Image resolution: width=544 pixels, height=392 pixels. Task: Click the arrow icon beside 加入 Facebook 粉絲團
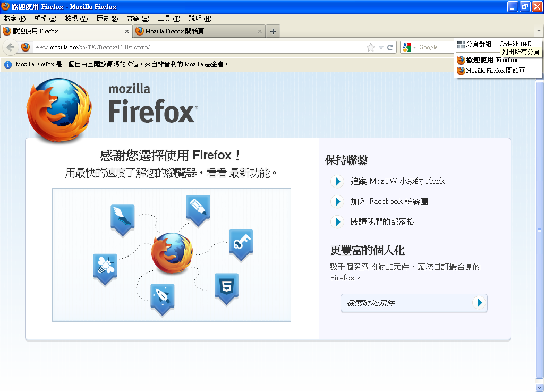pos(337,201)
